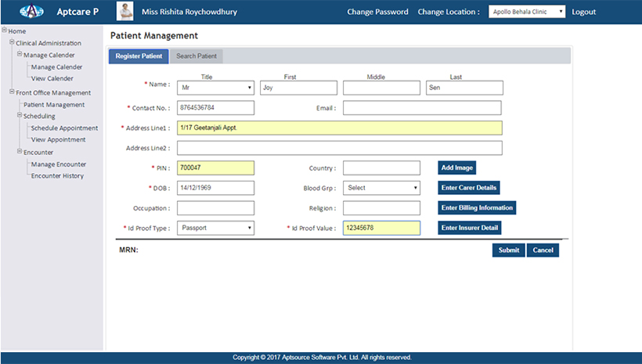Click the Change Password link
This screenshot has height=364, width=642.
pyautogui.click(x=377, y=12)
